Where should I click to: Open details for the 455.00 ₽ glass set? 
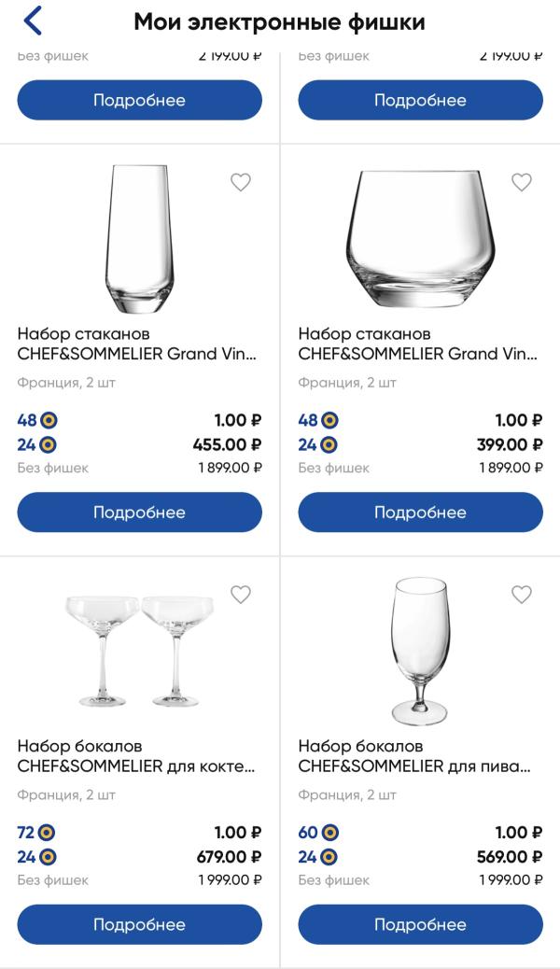point(140,513)
